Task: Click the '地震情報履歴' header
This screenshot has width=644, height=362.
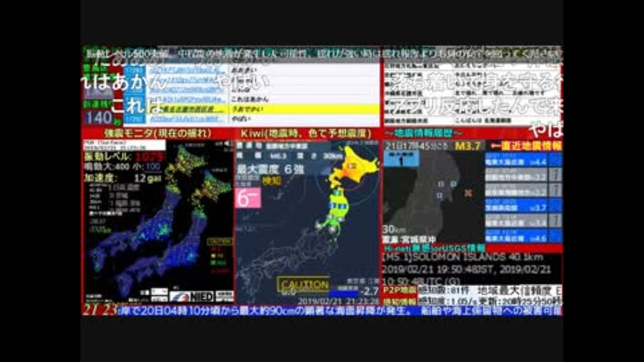Action: pyautogui.click(x=423, y=133)
